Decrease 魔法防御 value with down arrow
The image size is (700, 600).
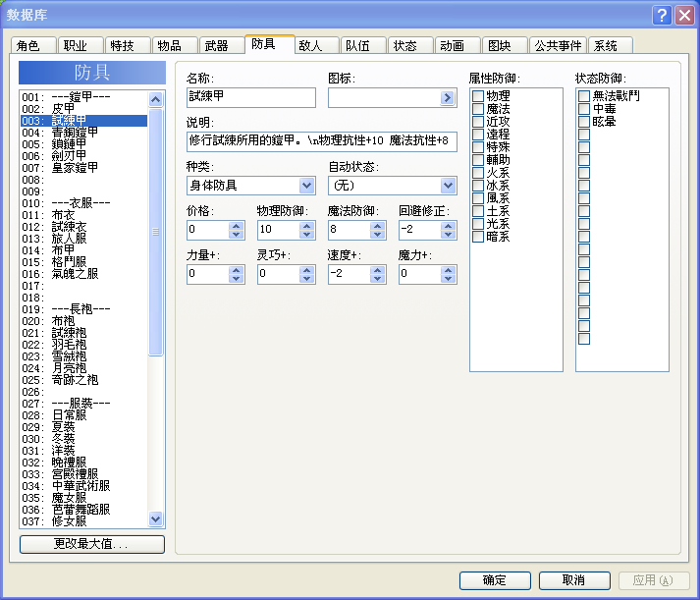(377, 235)
